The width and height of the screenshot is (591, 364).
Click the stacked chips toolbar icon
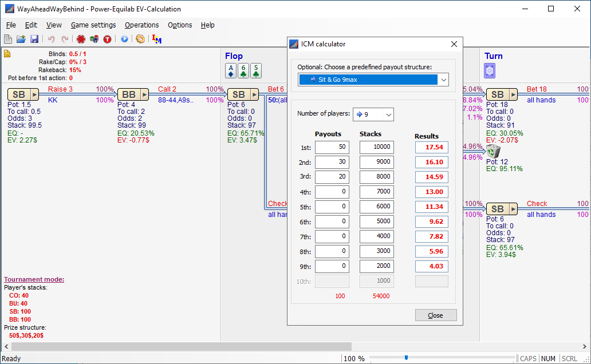click(94, 39)
